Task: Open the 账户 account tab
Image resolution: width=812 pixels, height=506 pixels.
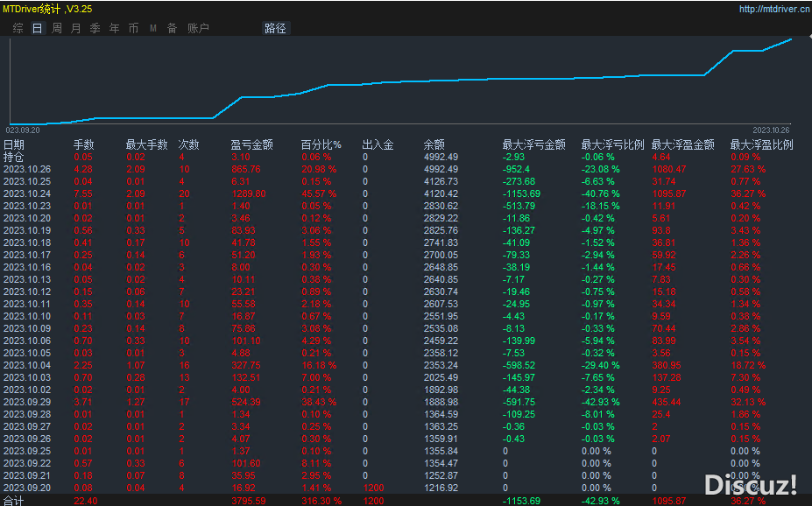Action: pyautogui.click(x=198, y=29)
